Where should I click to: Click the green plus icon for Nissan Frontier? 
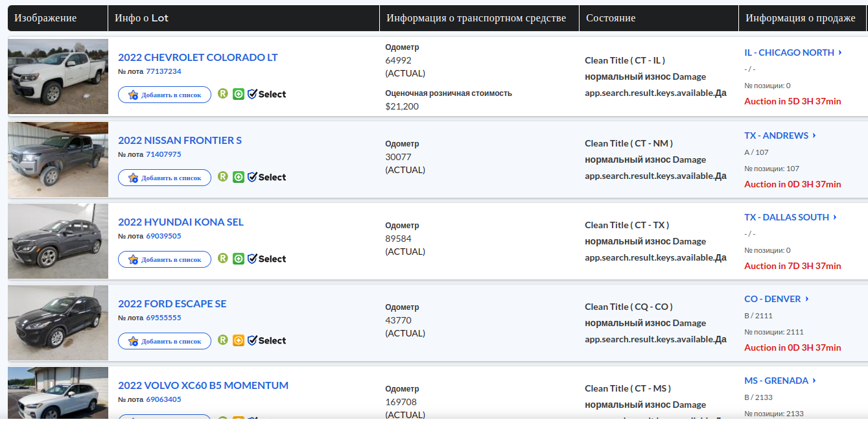(x=239, y=177)
